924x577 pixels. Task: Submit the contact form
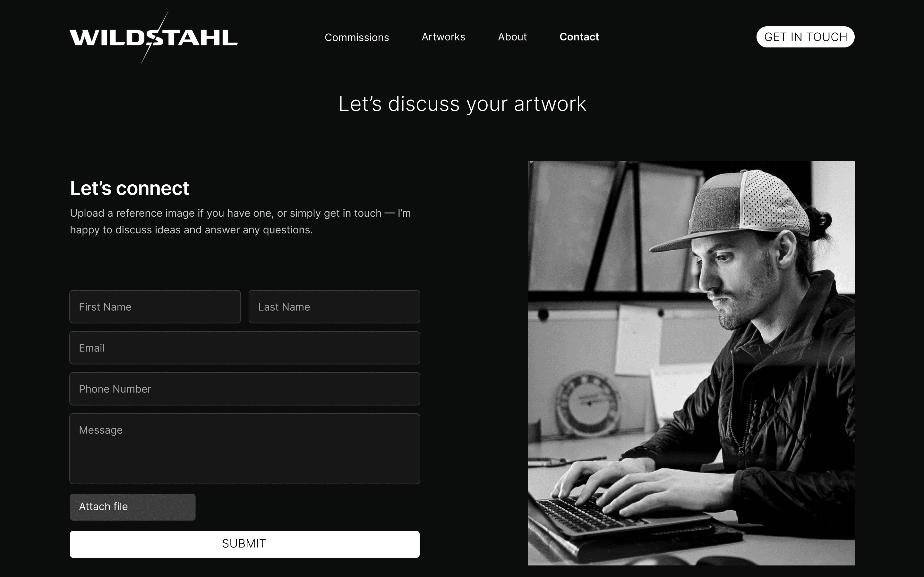[x=245, y=544]
